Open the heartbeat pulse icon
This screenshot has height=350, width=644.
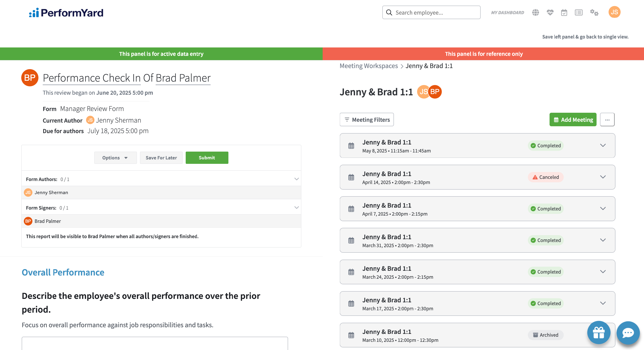click(550, 12)
